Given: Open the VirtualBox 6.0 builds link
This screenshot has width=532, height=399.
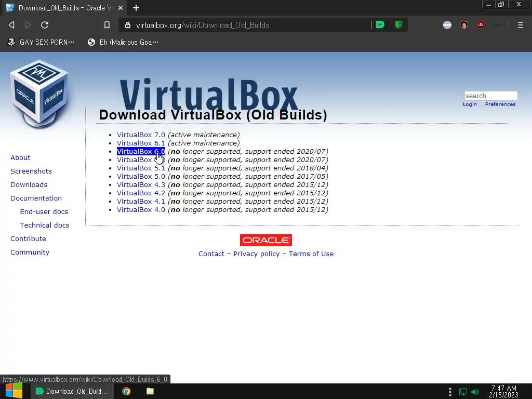Looking at the screenshot, I should click(141, 151).
